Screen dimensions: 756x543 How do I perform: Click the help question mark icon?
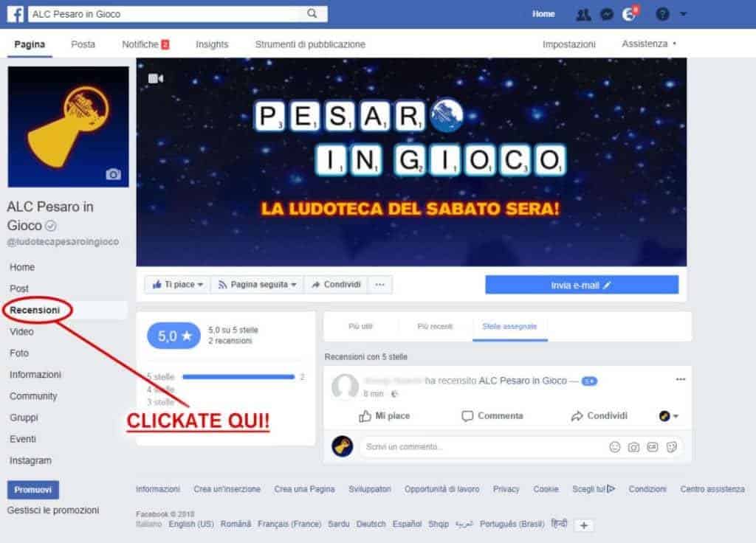pos(662,15)
